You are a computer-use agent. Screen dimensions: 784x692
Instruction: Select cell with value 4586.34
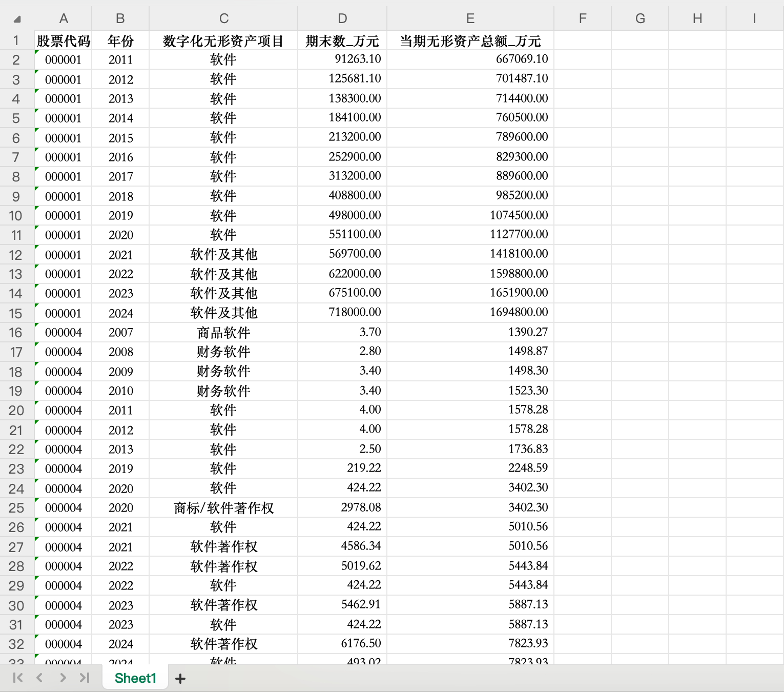pyautogui.click(x=342, y=546)
